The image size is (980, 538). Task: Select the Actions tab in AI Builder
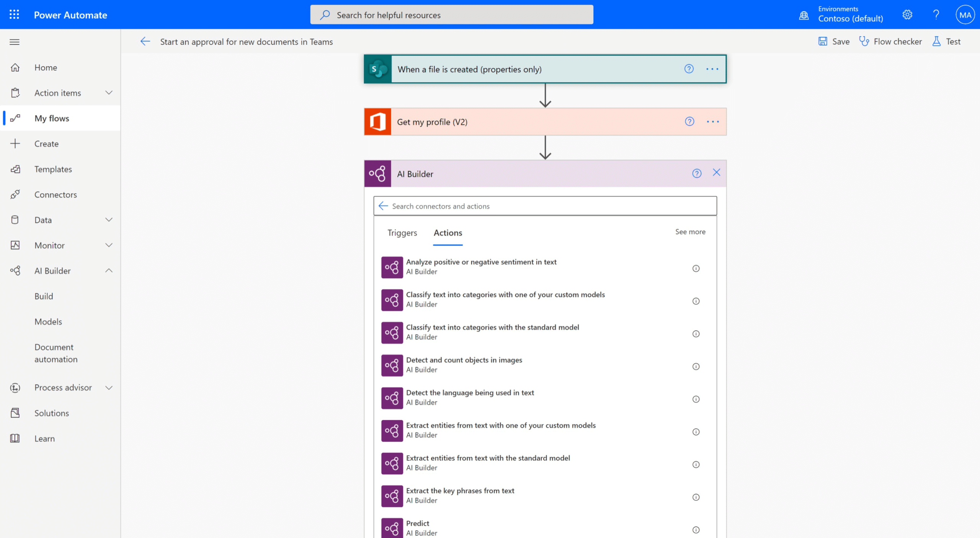coord(448,233)
